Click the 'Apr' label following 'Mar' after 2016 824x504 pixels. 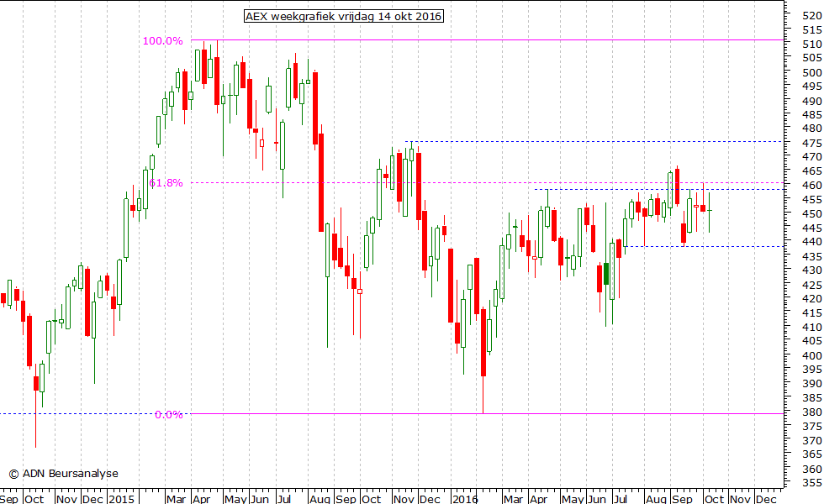539,498
